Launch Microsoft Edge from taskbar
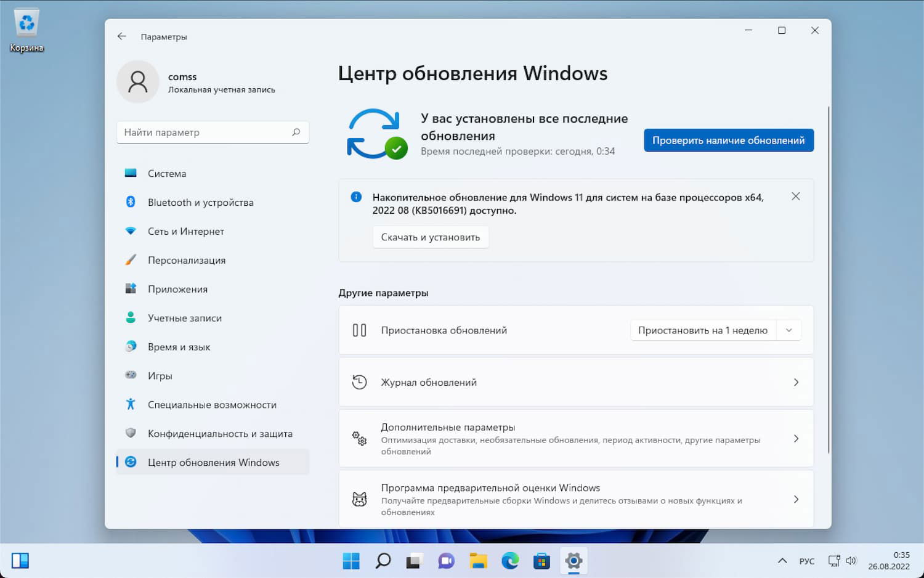Screen dimensions: 924x578 [x=509, y=561]
